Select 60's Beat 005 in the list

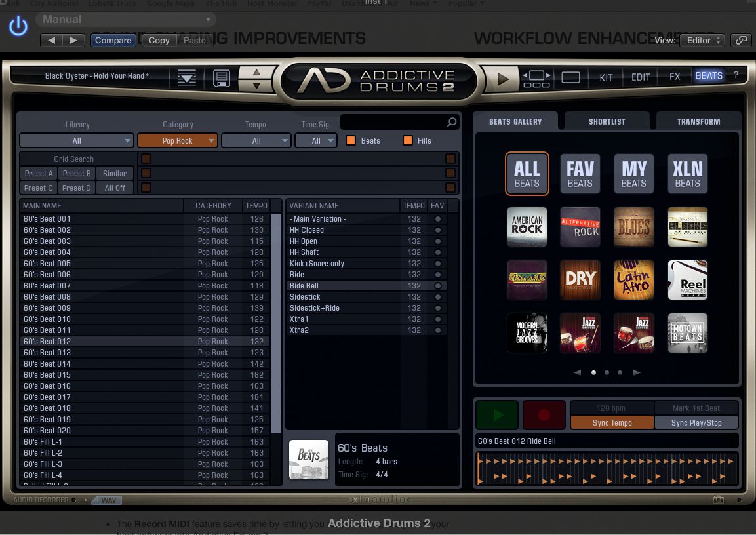145,264
